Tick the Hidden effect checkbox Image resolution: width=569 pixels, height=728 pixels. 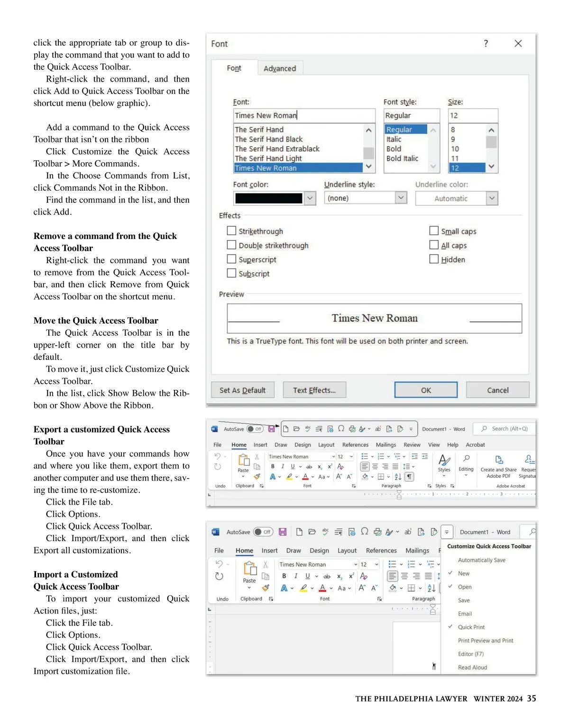(434, 259)
